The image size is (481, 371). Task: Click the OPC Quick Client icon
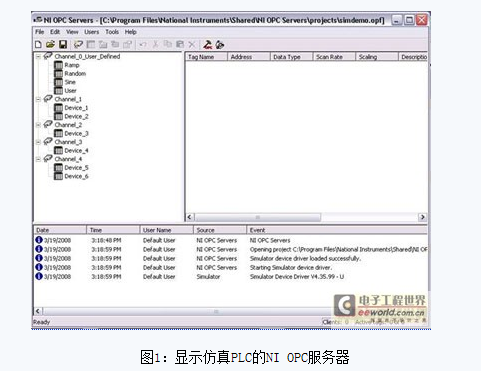point(220,44)
